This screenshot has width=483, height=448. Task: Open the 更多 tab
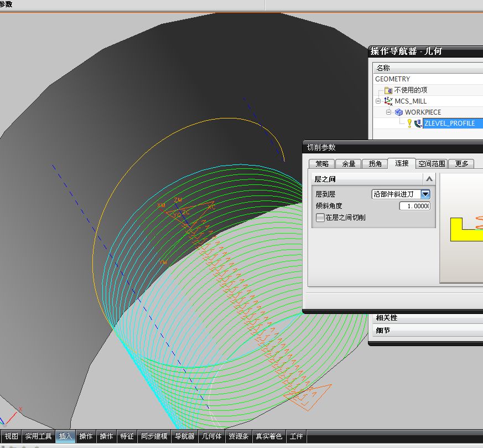tap(461, 164)
